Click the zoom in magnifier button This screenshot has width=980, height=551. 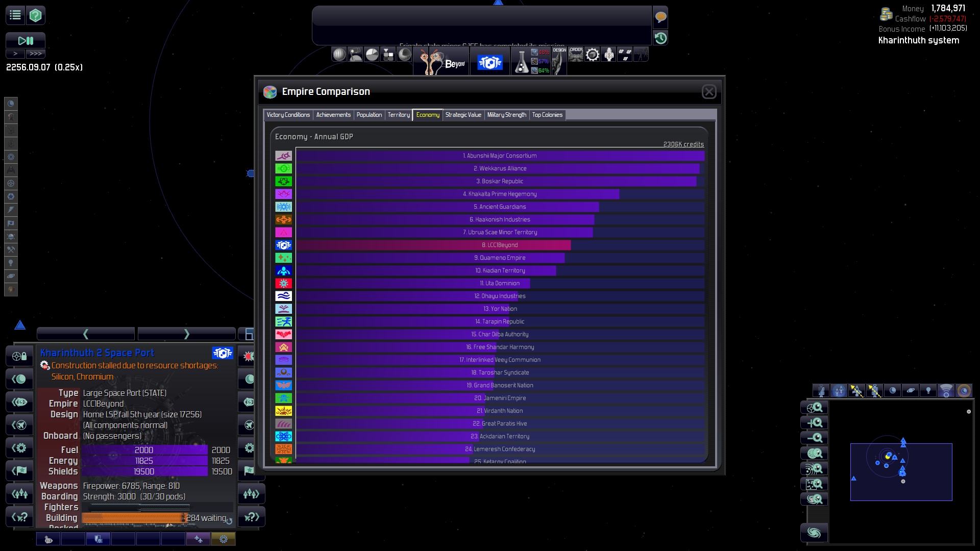click(815, 423)
